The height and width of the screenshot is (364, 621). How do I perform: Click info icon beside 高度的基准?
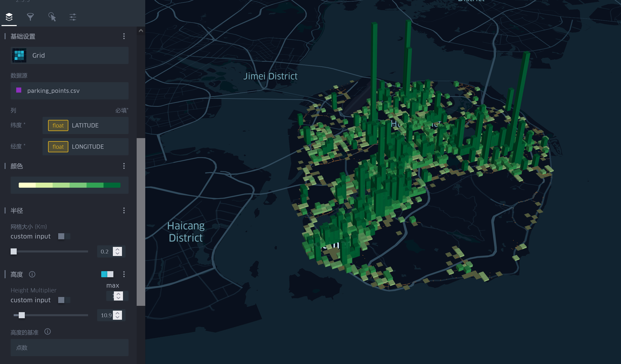click(x=48, y=332)
